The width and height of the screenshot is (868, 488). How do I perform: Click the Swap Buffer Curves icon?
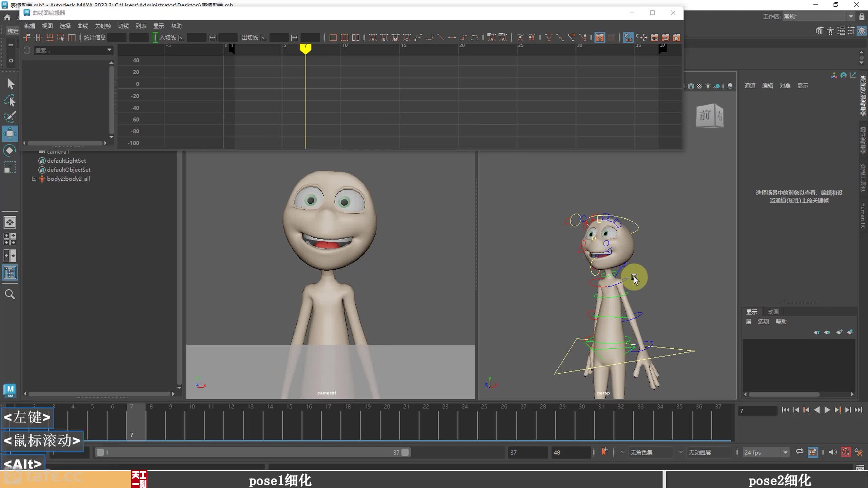click(532, 37)
